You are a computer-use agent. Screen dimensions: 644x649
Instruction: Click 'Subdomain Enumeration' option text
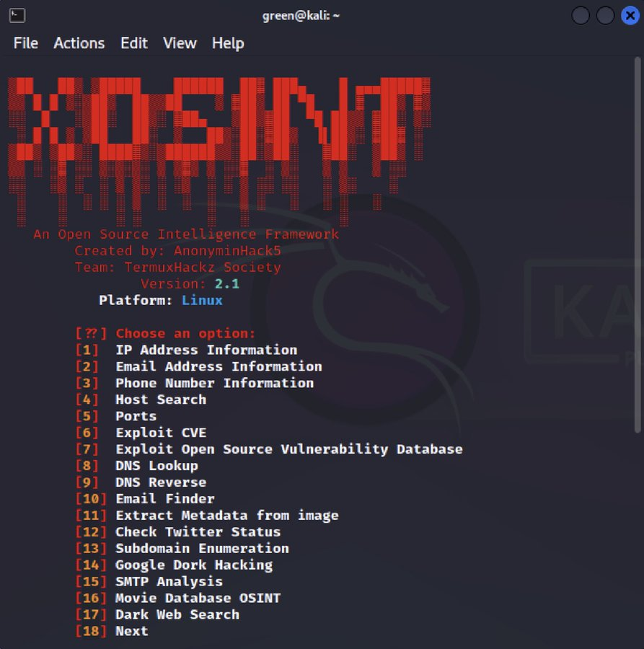pos(202,549)
